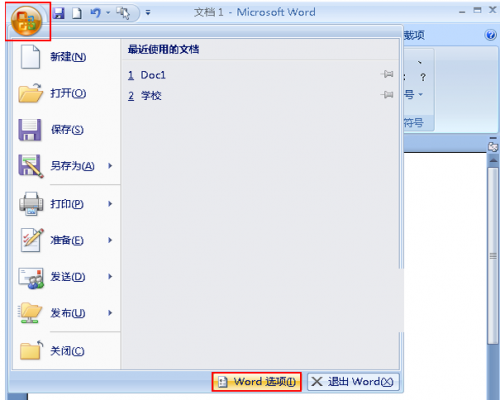This screenshot has width=500, height=400.
Task: Click the envelope people icon beside 发送
Action: [x=31, y=278]
